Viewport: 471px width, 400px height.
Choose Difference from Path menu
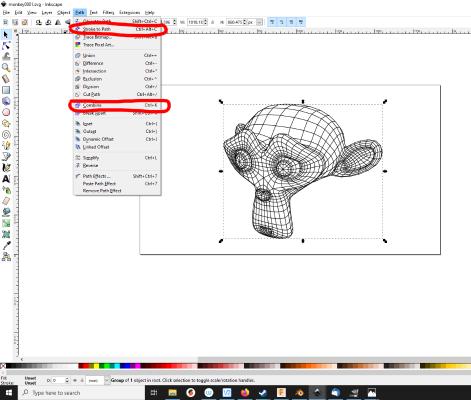[x=117, y=63]
